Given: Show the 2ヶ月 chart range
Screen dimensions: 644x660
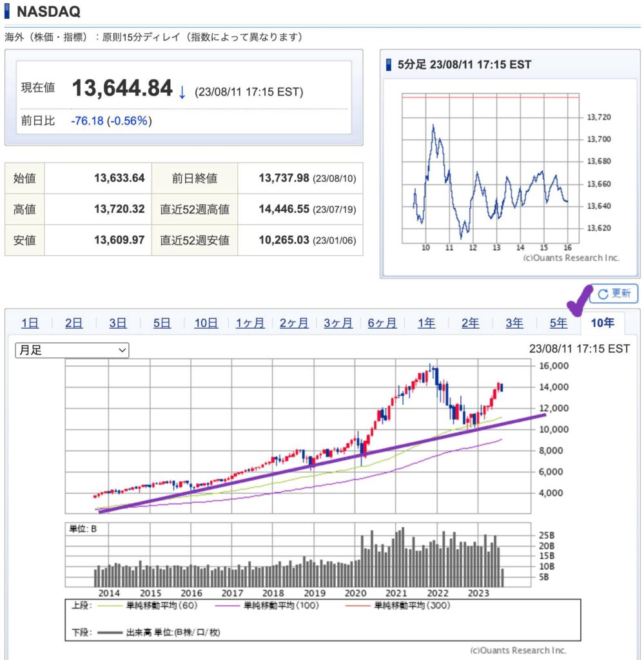Looking at the screenshot, I should pos(294,323).
